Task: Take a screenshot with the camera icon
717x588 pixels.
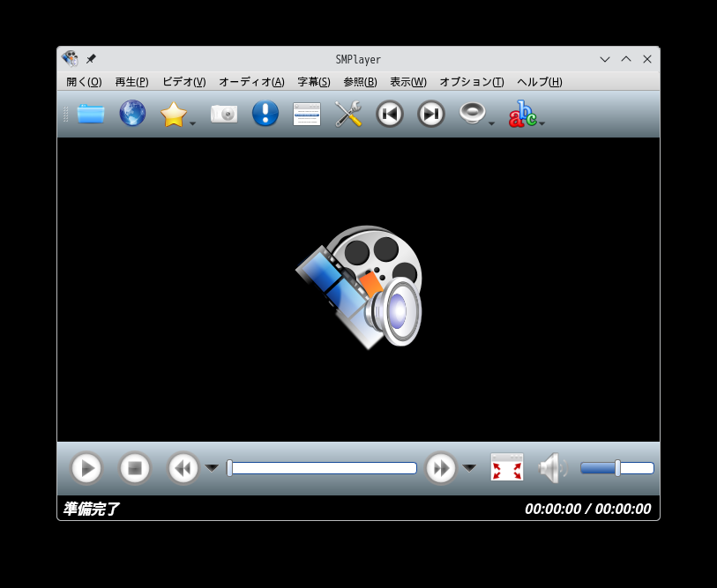Action: click(x=223, y=113)
